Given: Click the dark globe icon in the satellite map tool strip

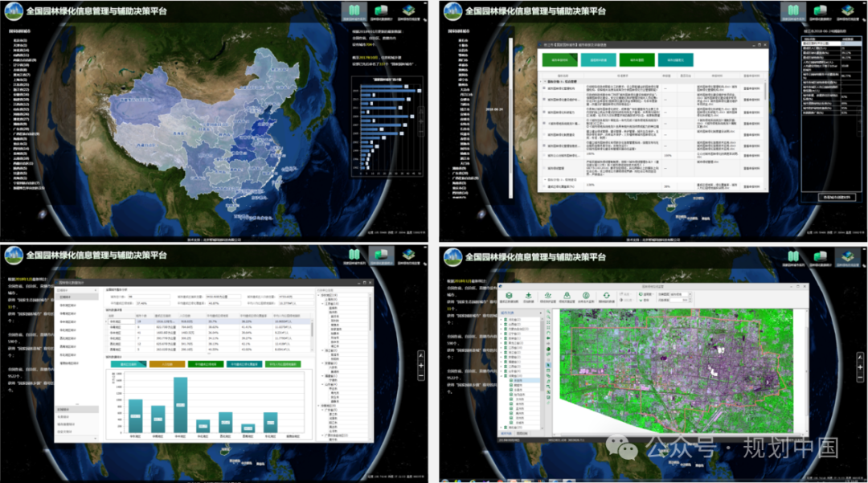Looking at the screenshot, I should tap(549, 350).
